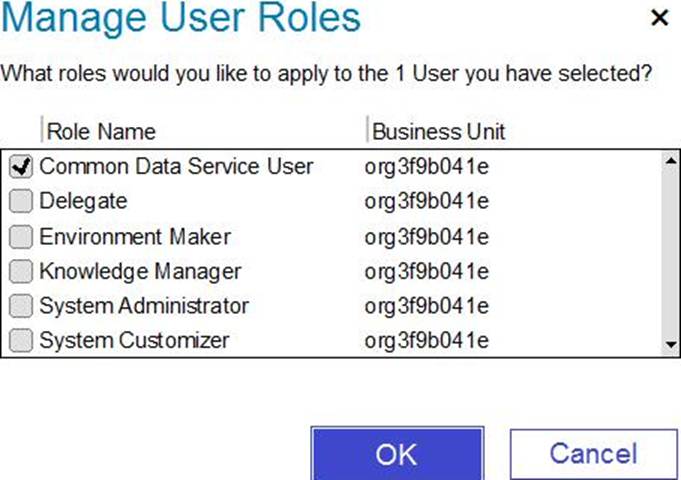The image size is (681, 480).
Task: Click OK to apply roles
Action: click(397, 454)
